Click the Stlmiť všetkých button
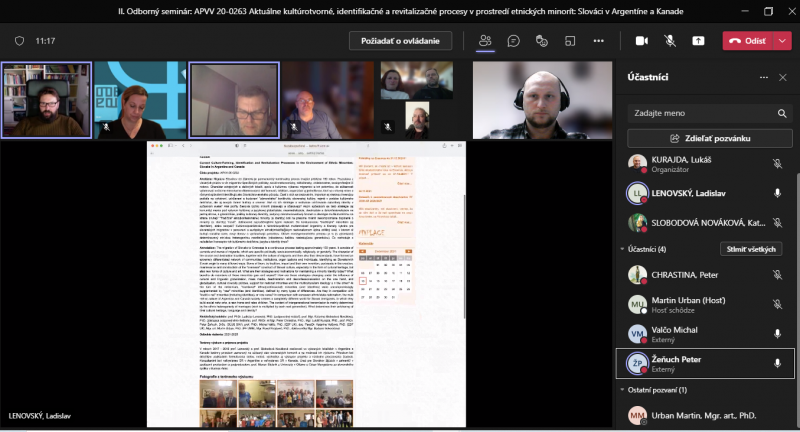Image resolution: width=800 pixels, height=432 pixels. click(x=750, y=249)
